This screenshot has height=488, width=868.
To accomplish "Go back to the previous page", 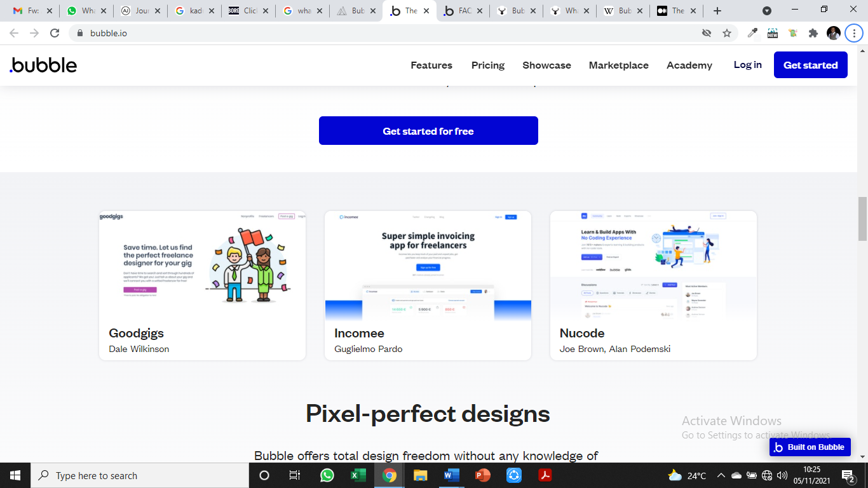I will [14, 33].
